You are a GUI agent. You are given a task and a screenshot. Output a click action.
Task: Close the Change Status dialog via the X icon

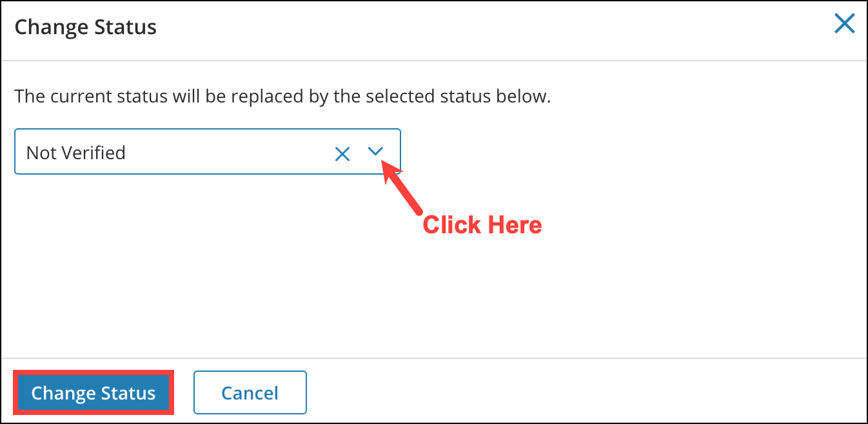point(844,23)
